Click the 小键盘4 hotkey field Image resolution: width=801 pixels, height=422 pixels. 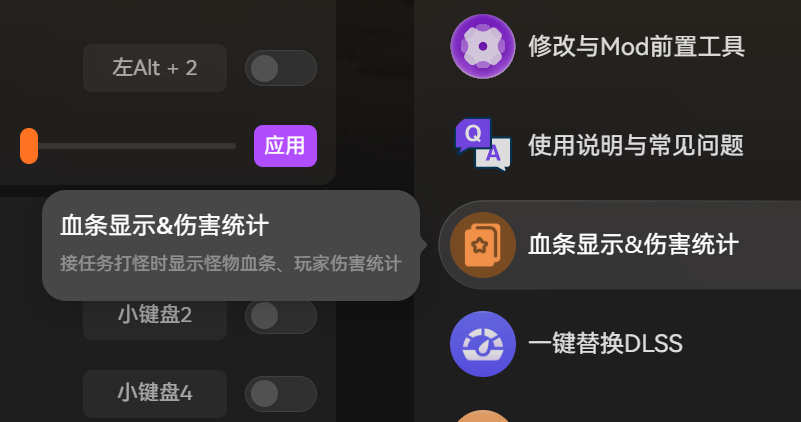click(155, 394)
